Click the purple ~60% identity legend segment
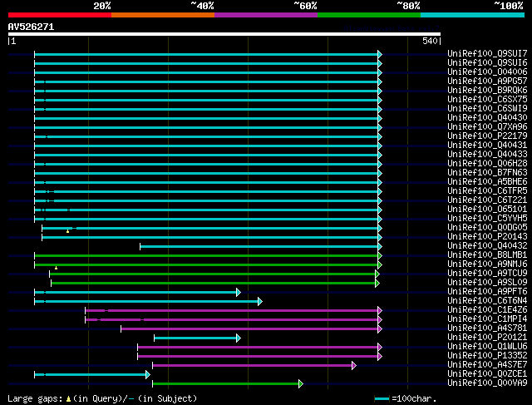The image size is (532, 405). (x=266, y=15)
